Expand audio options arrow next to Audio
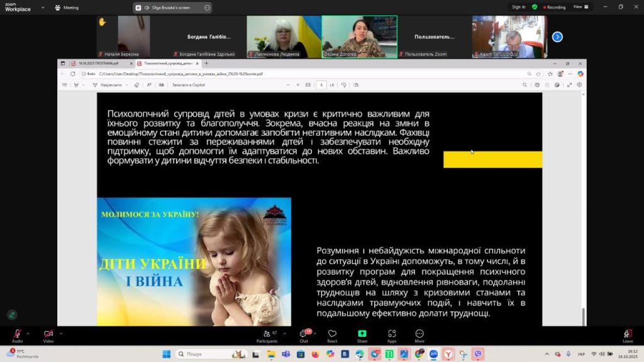This screenshot has height=362, width=644. [x=30, y=333]
